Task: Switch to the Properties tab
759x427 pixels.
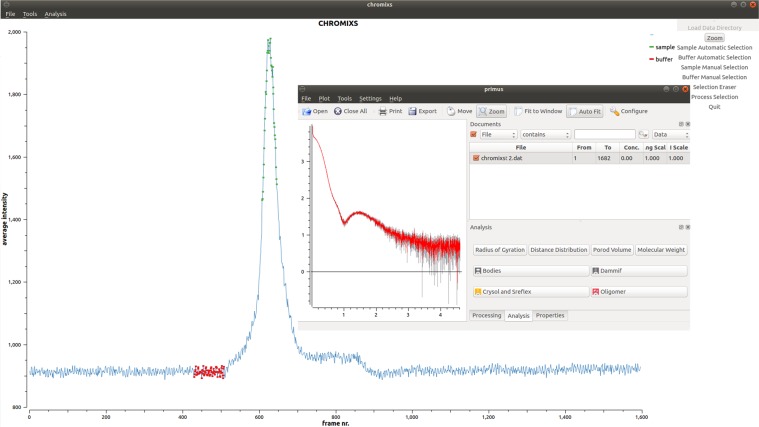Action: click(x=550, y=316)
